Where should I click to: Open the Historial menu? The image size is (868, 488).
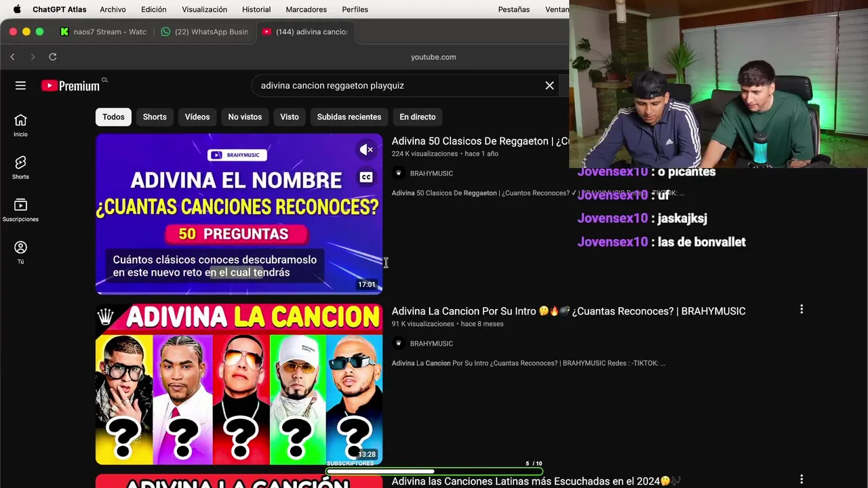point(256,9)
